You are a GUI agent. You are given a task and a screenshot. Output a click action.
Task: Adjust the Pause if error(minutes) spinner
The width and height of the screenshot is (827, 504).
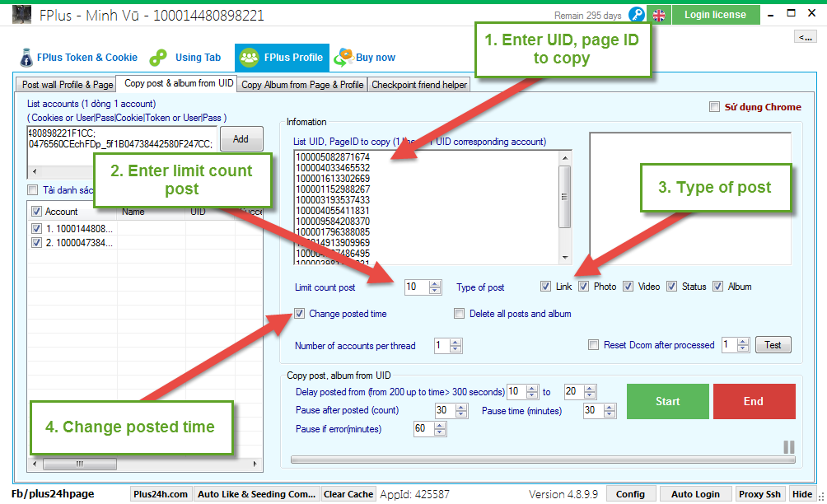[x=440, y=429]
